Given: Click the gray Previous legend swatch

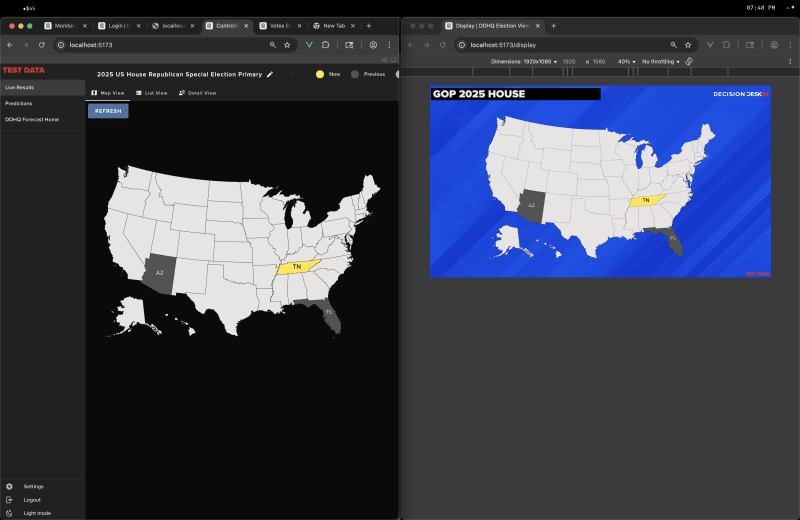Looking at the screenshot, I should (x=355, y=75).
